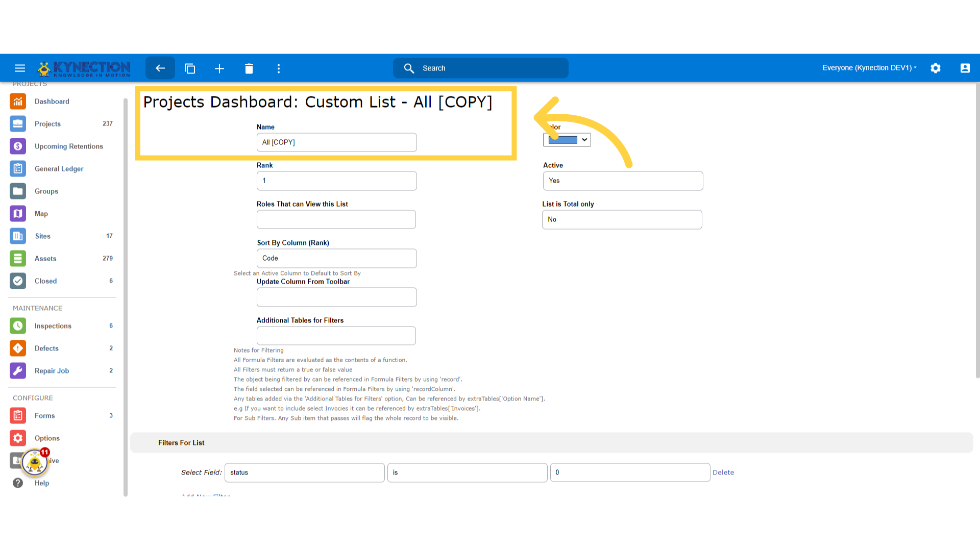Click the Repair Job wrench icon

18,371
